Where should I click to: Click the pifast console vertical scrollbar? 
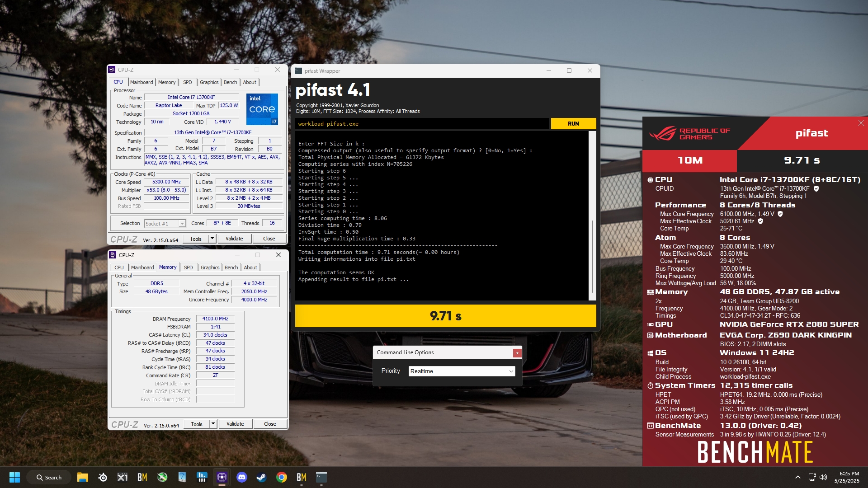[593, 216]
